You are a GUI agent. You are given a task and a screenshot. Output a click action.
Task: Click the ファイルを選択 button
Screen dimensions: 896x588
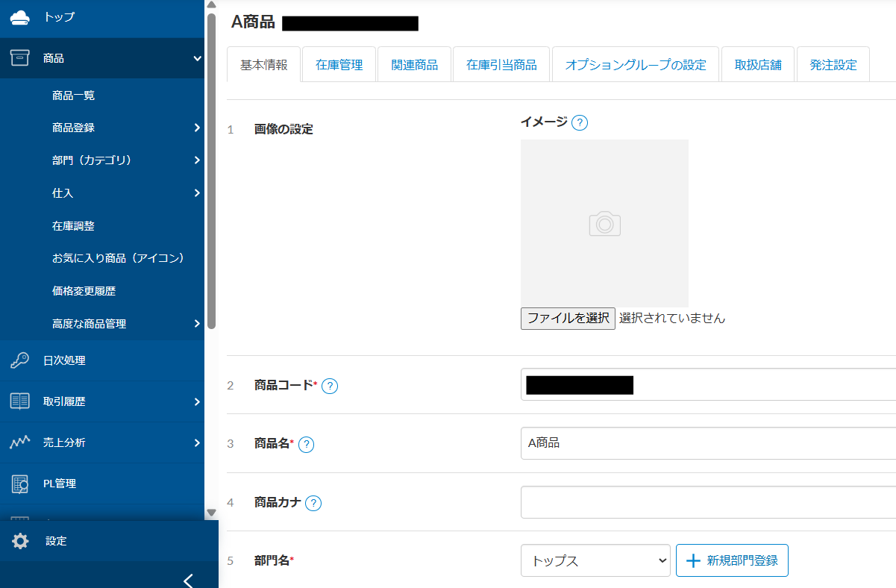[568, 318]
